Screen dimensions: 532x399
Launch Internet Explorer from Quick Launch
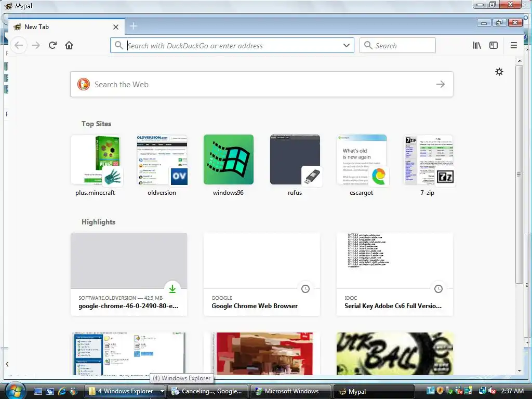(62, 391)
